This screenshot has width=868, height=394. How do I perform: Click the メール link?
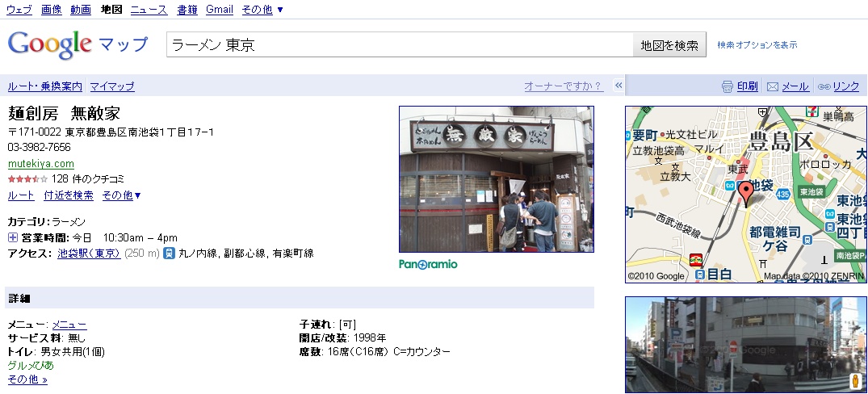pos(795,86)
